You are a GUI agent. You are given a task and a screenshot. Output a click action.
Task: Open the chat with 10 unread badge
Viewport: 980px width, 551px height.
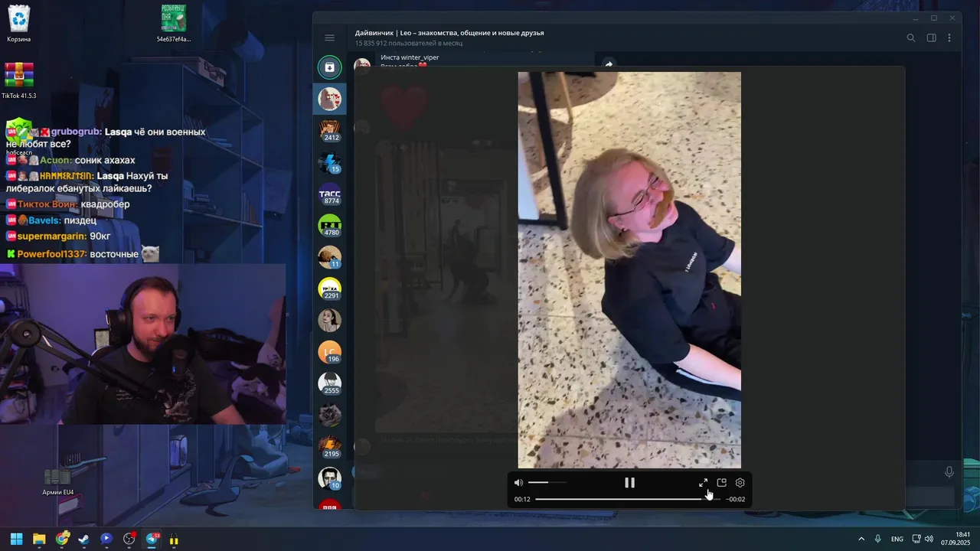click(x=330, y=478)
